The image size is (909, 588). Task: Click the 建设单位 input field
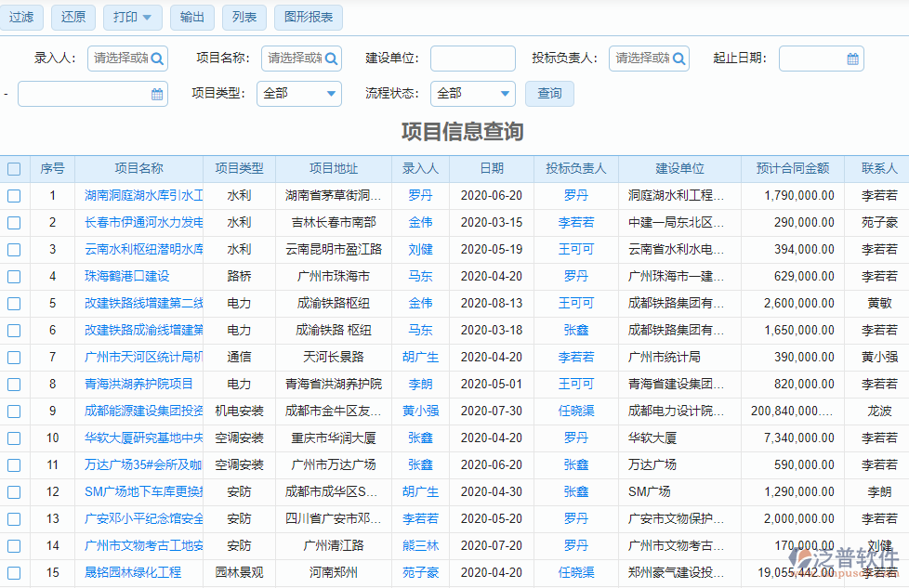coord(474,58)
